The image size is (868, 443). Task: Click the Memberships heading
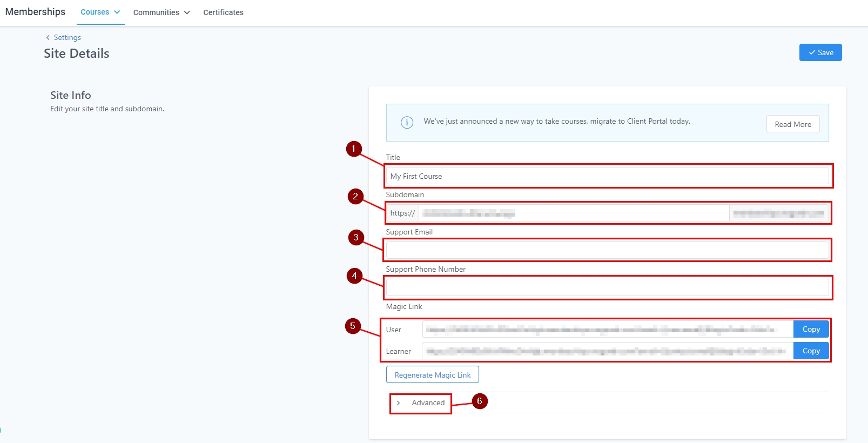35,12
